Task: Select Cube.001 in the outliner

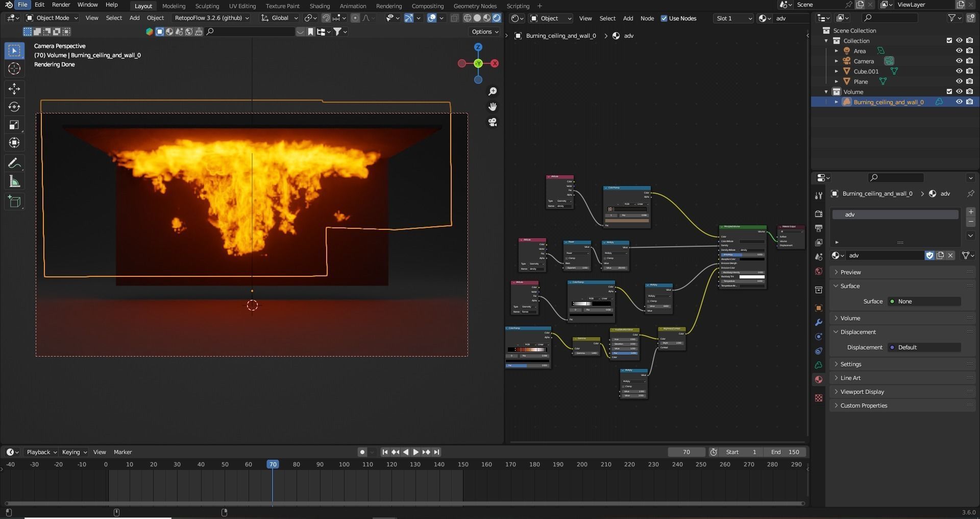Action: 866,72
